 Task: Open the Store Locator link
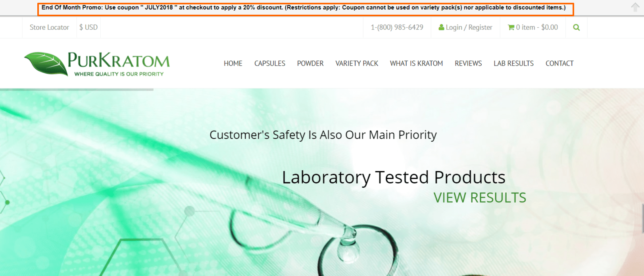(x=50, y=27)
